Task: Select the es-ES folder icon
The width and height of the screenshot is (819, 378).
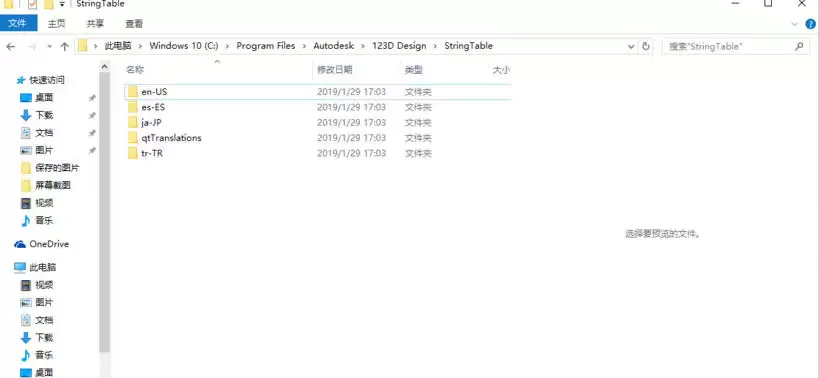Action: [x=132, y=107]
